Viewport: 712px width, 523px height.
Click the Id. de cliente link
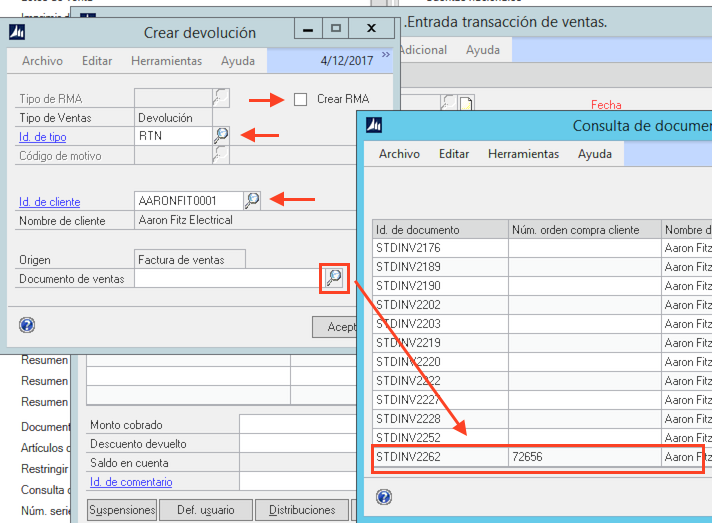[50, 202]
